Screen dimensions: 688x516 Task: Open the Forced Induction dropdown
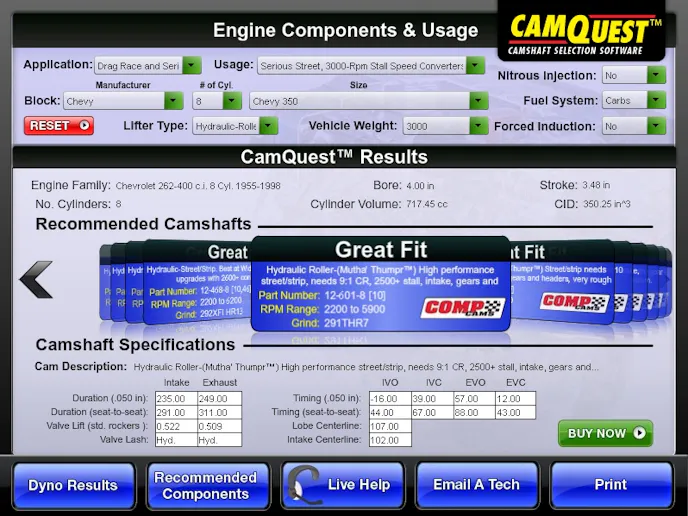pyautogui.click(x=634, y=126)
